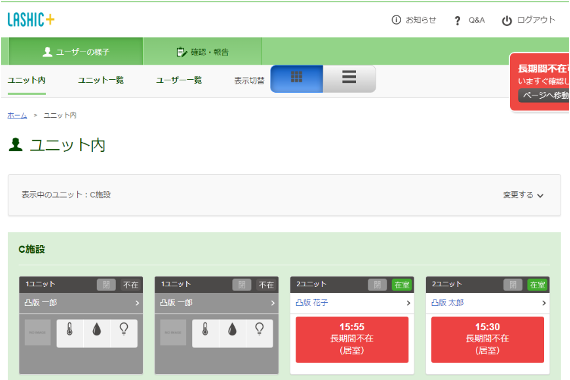Click the 2ユニット label on 凸版 花子's card
Image resolution: width=570 pixels, height=380 pixels.
pyautogui.click(x=311, y=284)
